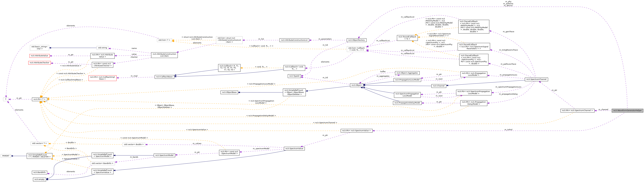Select the ns3::BandInfo node

[40, 173]
